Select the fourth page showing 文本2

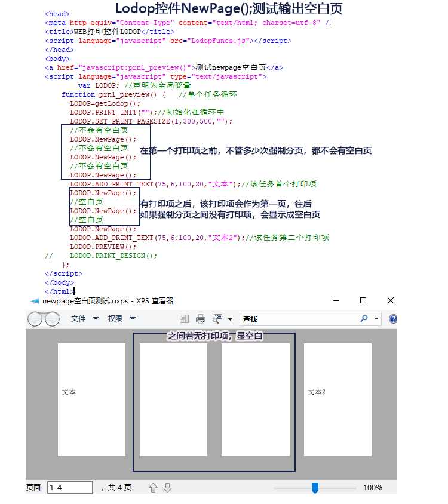tap(337, 399)
